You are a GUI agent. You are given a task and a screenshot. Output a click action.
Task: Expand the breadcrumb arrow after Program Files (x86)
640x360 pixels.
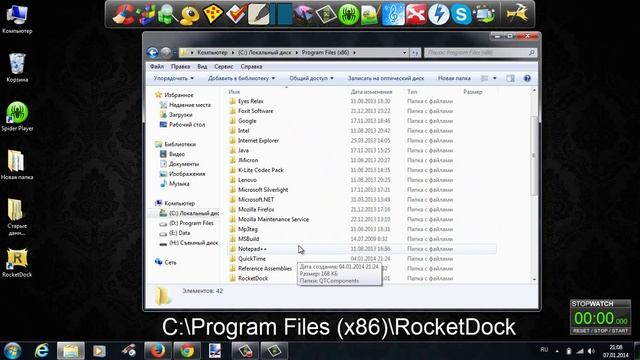(354, 53)
